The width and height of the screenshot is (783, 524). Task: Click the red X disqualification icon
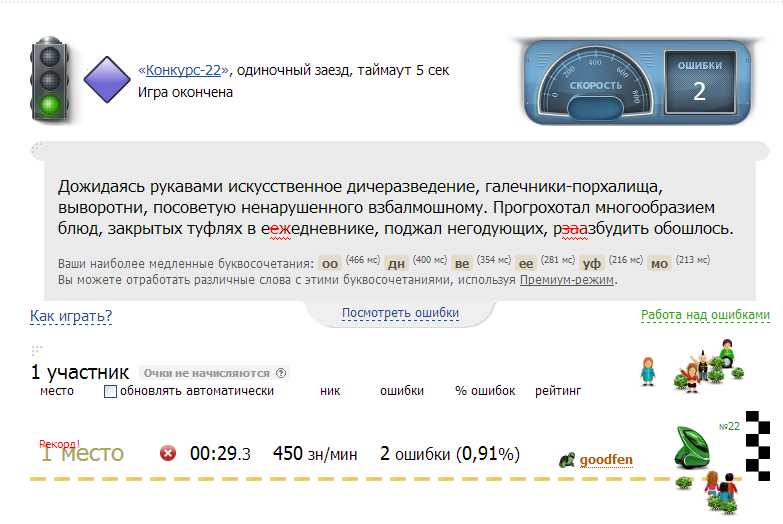[x=168, y=453]
